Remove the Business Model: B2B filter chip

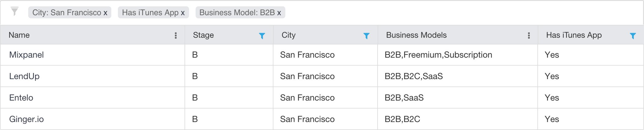[279, 13]
